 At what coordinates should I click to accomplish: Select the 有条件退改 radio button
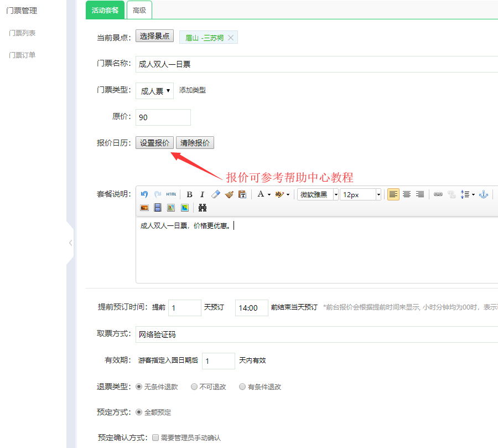click(x=242, y=387)
